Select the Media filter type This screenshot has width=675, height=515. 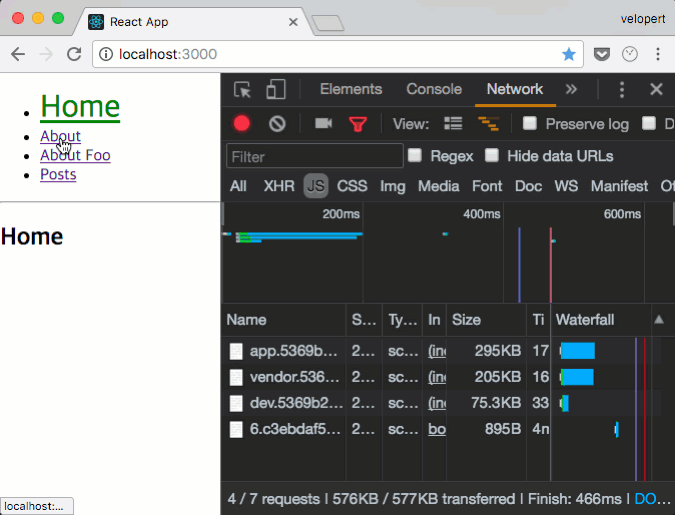[x=438, y=186]
